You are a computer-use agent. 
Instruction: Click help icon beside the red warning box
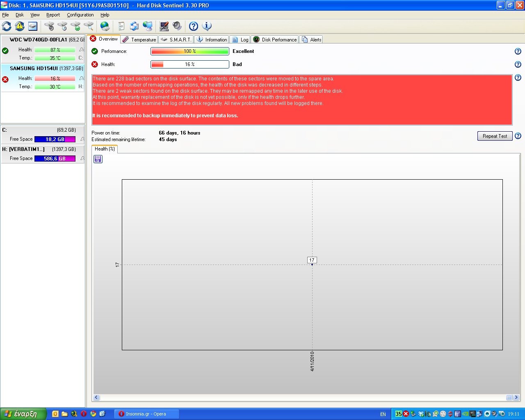tap(518, 78)
